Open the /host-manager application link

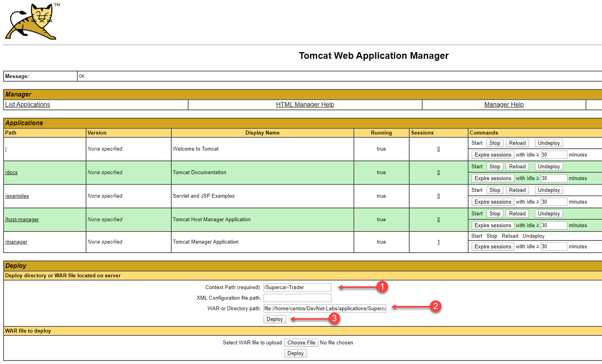coord(22,220)
